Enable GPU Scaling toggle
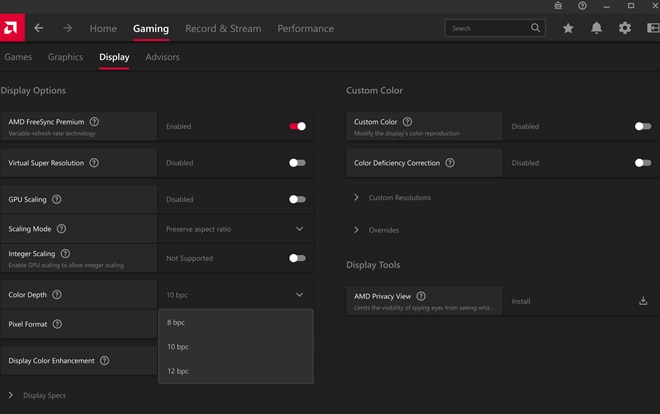This screenshot has height=414, width=660. (297, 199)
